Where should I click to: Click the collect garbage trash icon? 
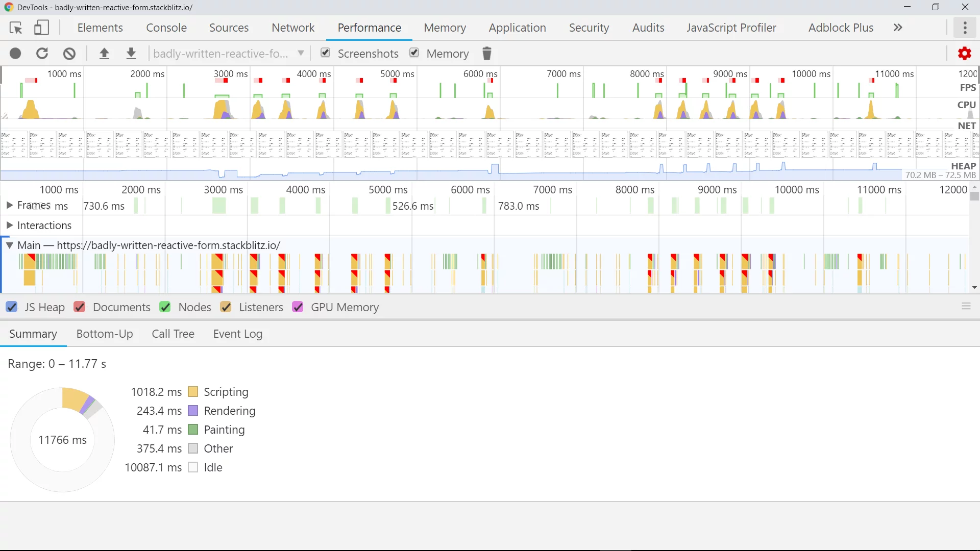[x=487, y=54]
